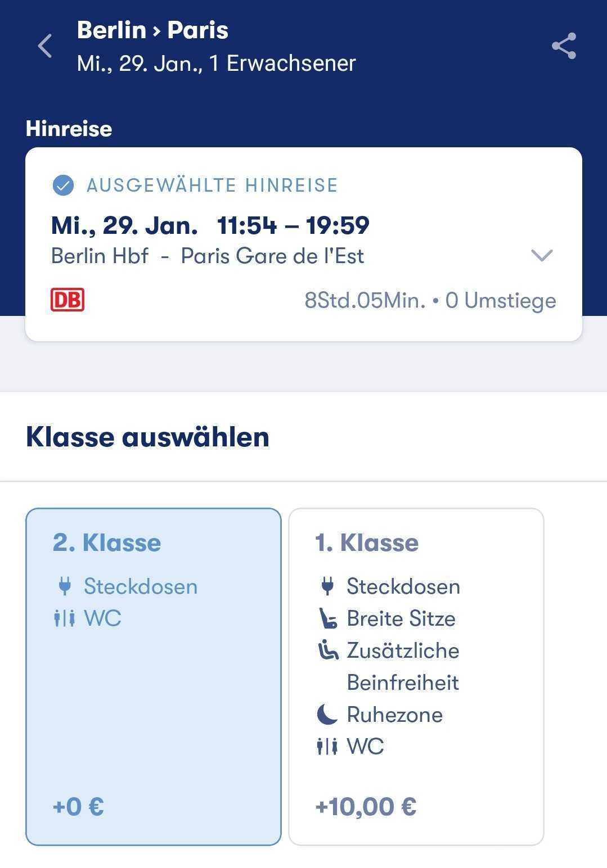Tap the share icon
607x868 pixels.
564,46
